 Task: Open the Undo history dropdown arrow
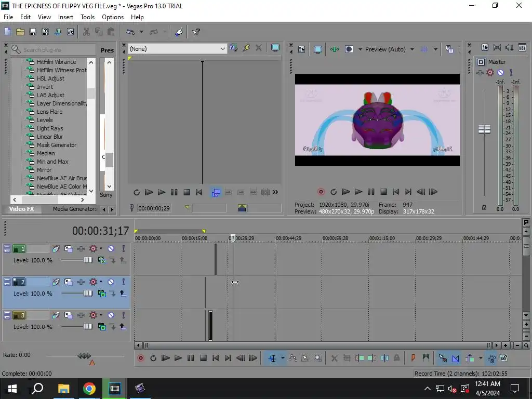(x=141, y=32)
